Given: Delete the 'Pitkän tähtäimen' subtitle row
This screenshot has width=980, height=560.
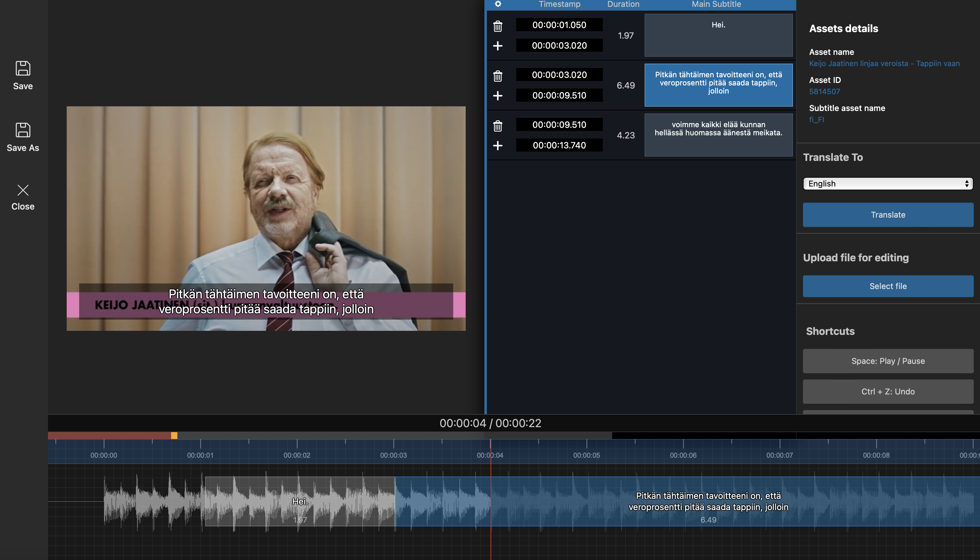Looking at the screenshot, I should tap(498, 76).
